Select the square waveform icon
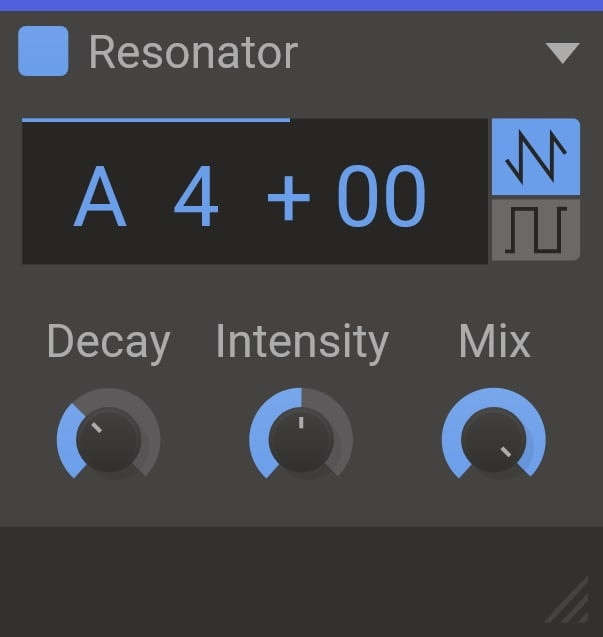This screenshot has height=637, width=603. pyautogui.click(x=535, y=230)
